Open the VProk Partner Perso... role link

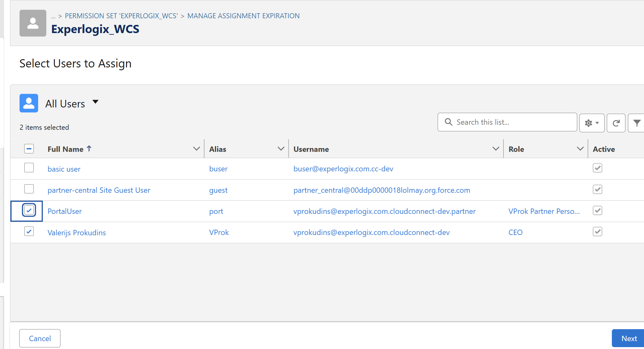(x=544, y=211)
